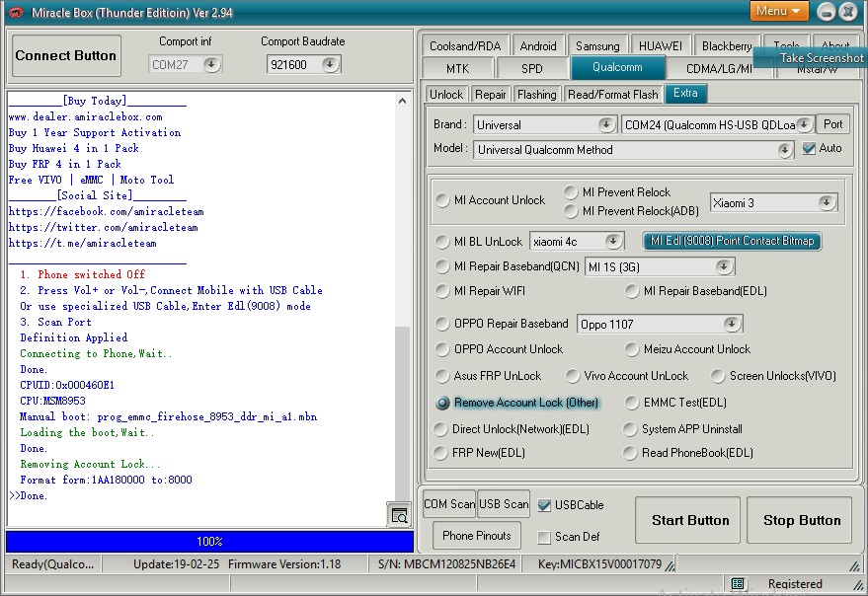The height and width of the screenshot is (596, 868).
Task: Switch to the CDMA/LG/MI tab
Action: coord(719,69)
